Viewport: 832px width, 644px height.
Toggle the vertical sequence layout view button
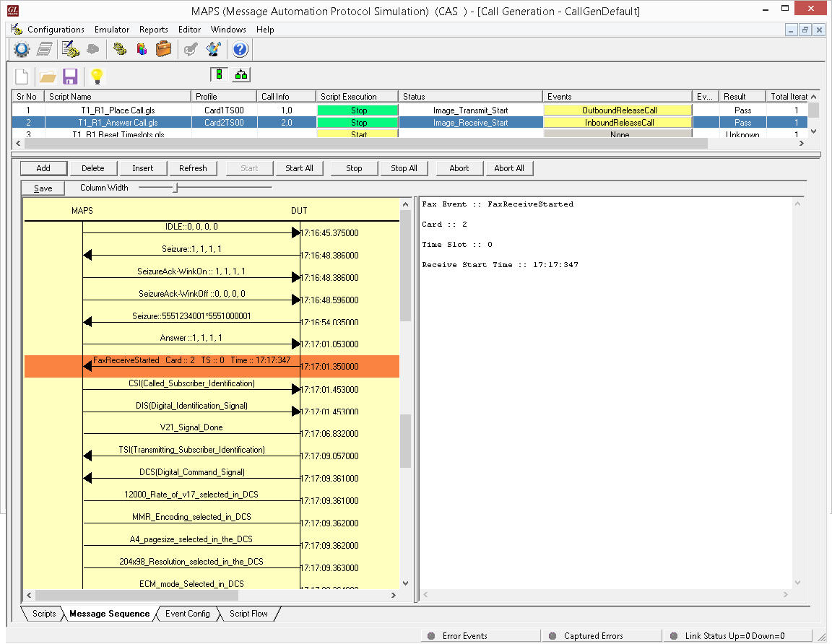(219, 74)
